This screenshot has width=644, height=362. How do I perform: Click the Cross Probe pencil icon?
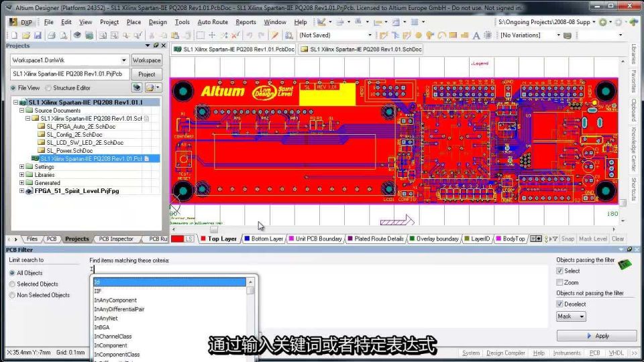(275, 36)
